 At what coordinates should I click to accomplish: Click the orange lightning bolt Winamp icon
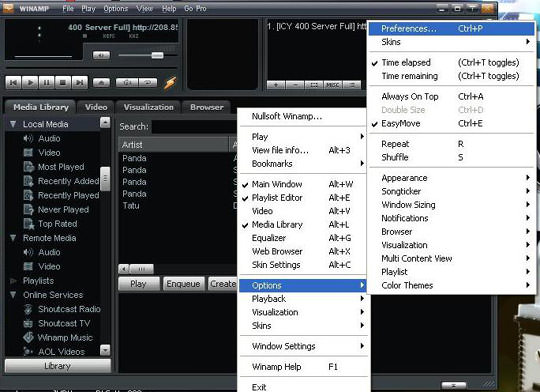[170, 83]
